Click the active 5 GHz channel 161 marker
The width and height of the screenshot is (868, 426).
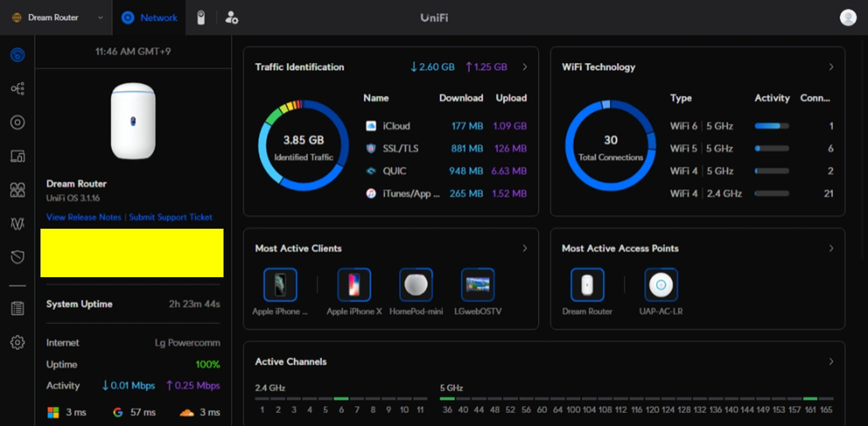pos(810,399)
